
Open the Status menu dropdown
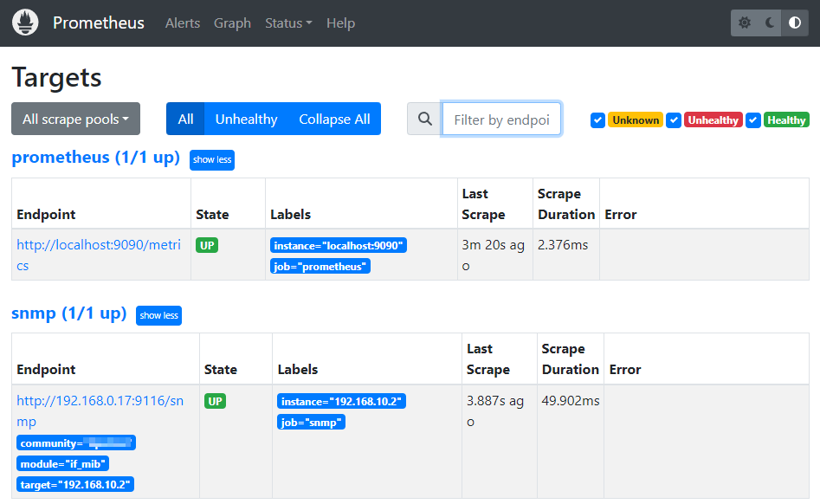tap(288, 23)
